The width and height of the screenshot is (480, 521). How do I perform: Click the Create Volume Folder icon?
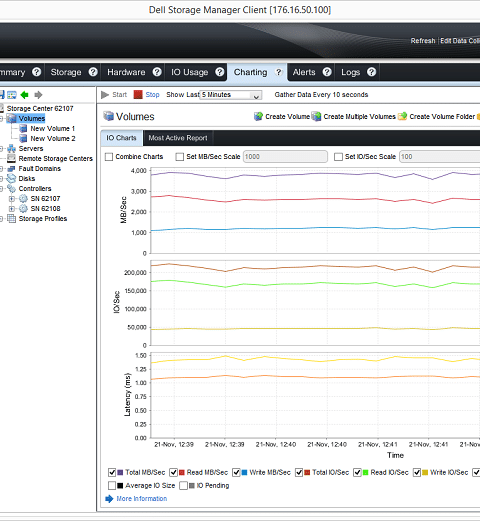[403, 116]
